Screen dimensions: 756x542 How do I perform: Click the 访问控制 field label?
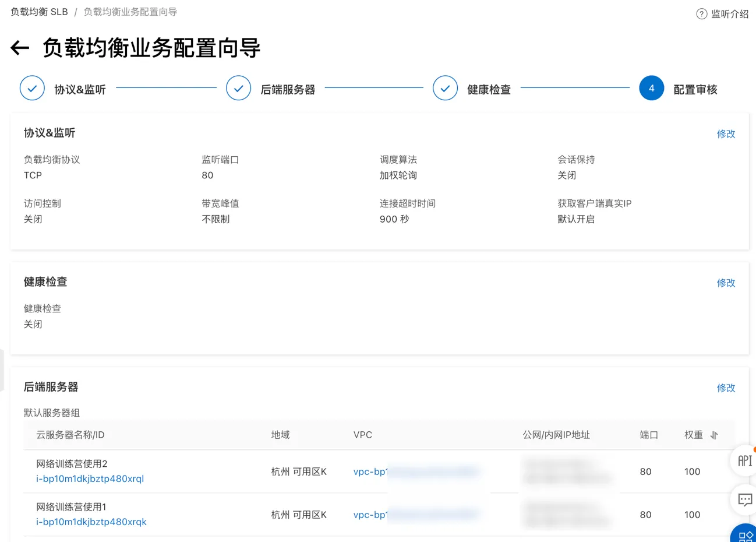[x=42, y=203]
